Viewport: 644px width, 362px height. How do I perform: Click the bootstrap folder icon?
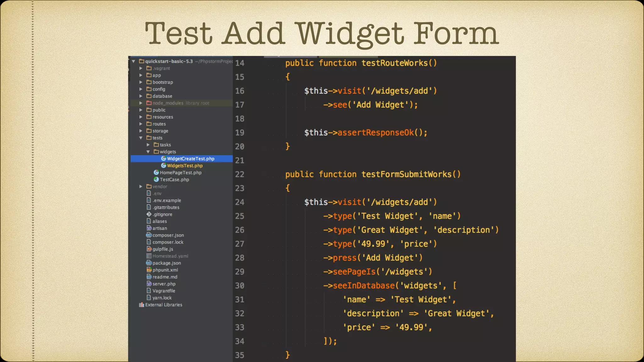[149, 82]
